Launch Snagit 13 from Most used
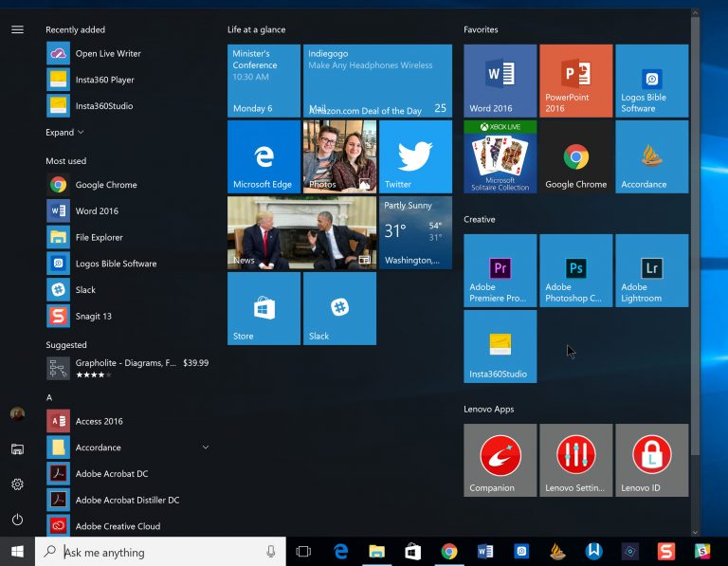The height and width of the screenshot is (566, 728). point(128,317)
